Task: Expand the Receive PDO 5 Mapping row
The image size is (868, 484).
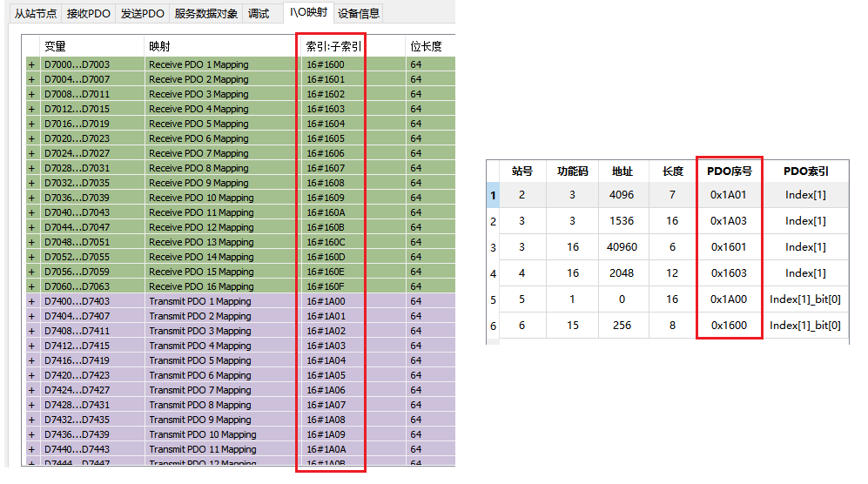Action: pyautogui.click(x=32, y=124)
